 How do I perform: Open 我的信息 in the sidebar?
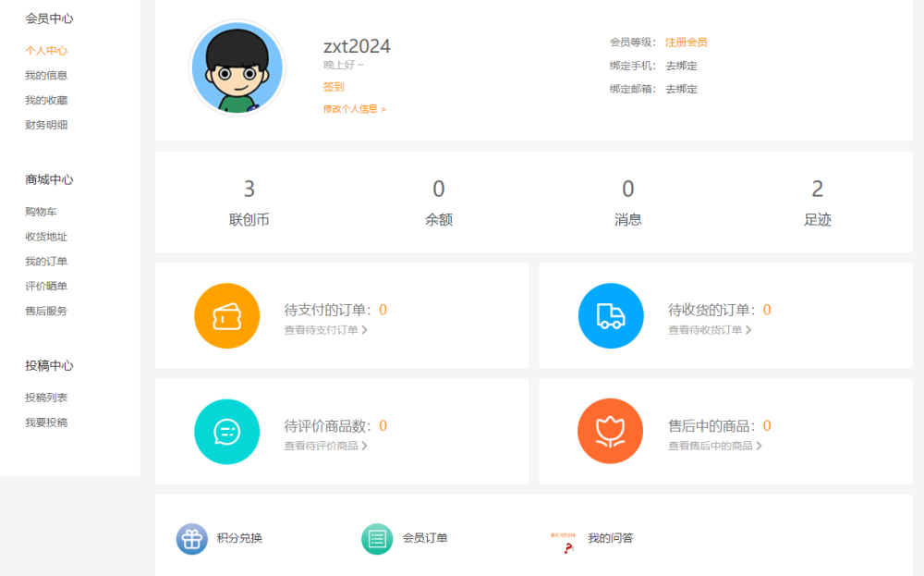46,76
